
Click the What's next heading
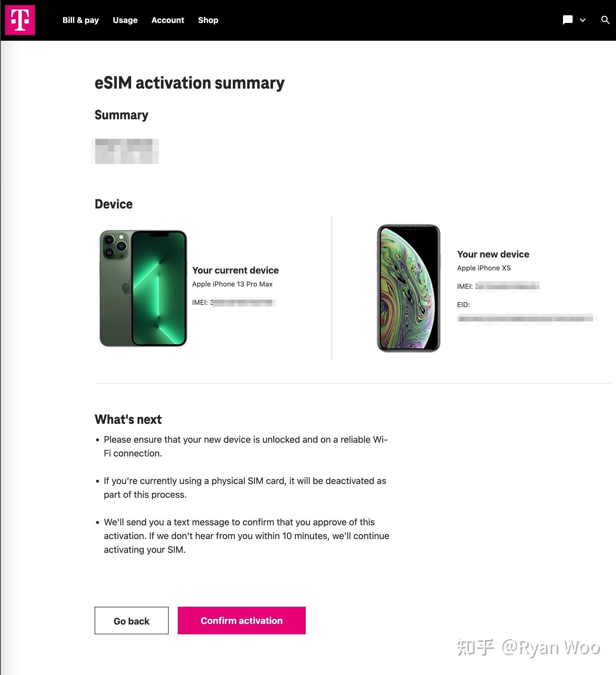point(128,419)
